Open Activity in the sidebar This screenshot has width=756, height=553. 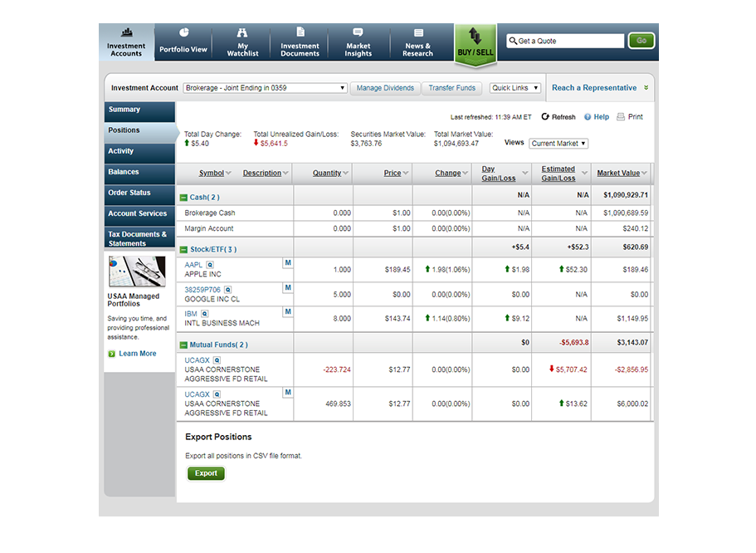click(x=139, y=153)
